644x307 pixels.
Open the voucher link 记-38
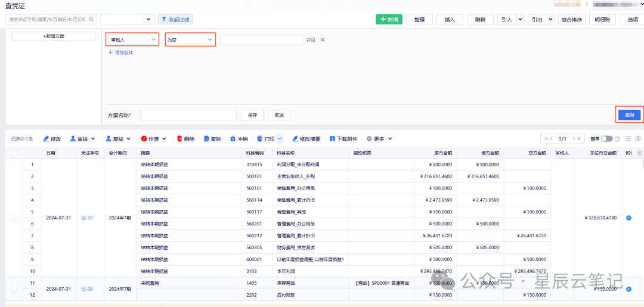pos(86,289)
